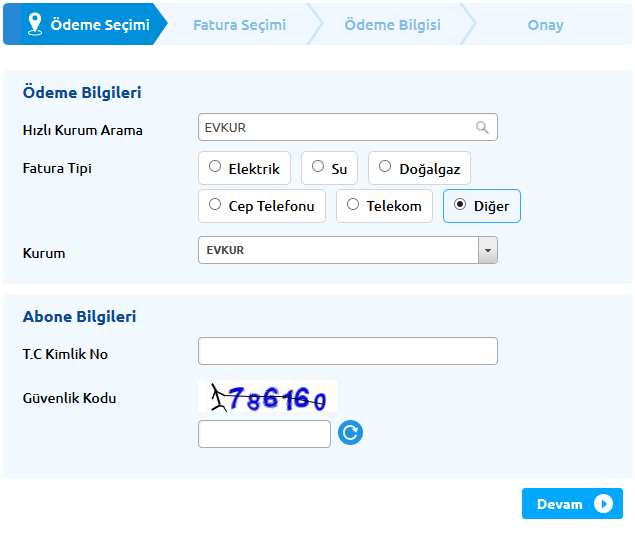Viewport: 635px width, 533px height.
Task: Choose Doğalgaz as invoice type
Action: (x=385, y=167)
